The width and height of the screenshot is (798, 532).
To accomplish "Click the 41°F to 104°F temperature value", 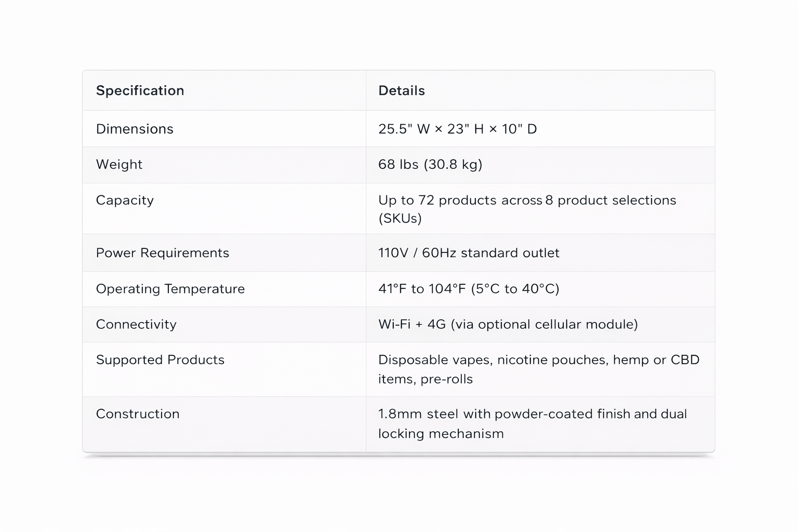I will 469,288.
